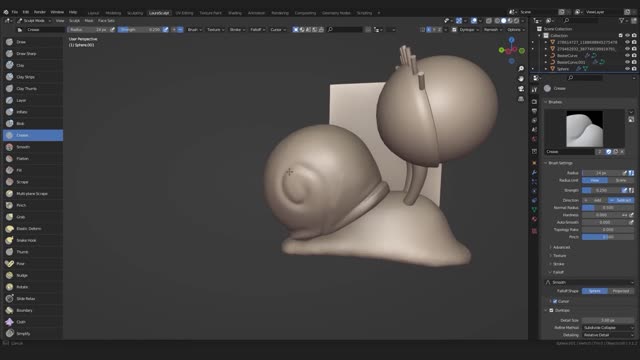Select the Inflate brush
The height and width of the screenshot is (360, 640).
point(33,112)
